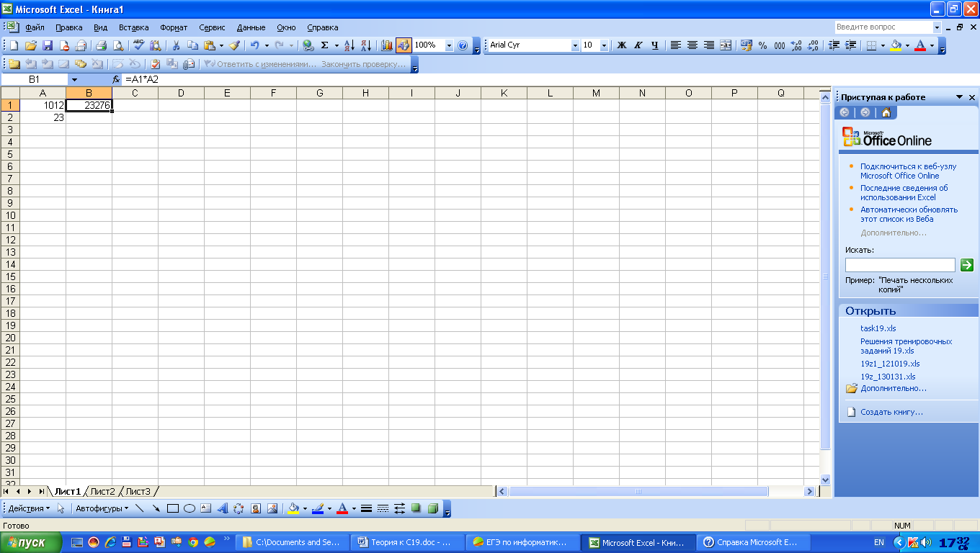Open the Правка menu

tap(69, 27)
